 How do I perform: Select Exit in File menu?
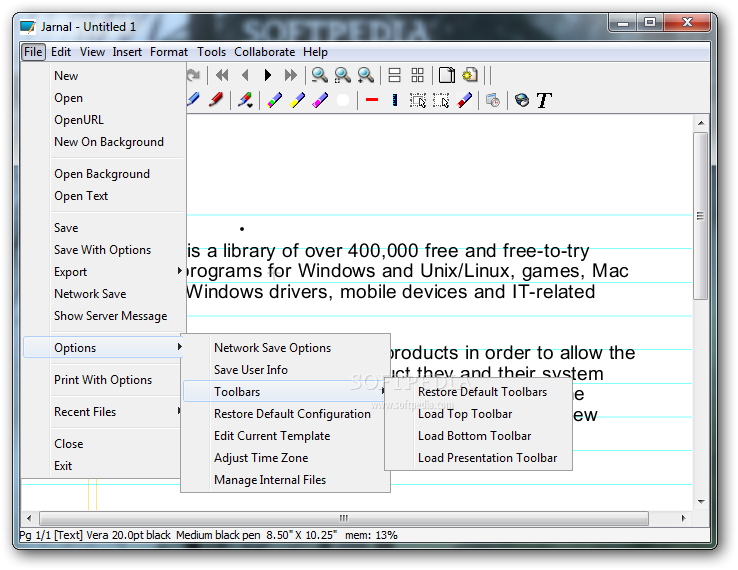pyautogui.click(x=103, y=466)
